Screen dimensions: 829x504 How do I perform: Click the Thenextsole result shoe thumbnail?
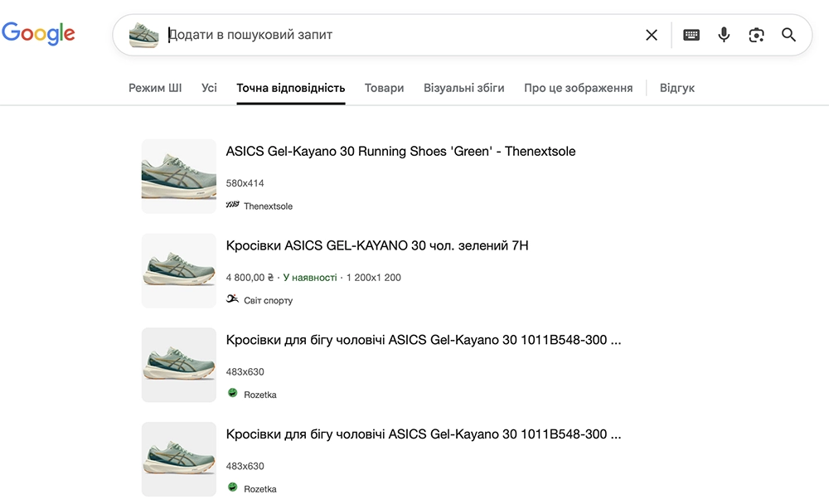178,177
